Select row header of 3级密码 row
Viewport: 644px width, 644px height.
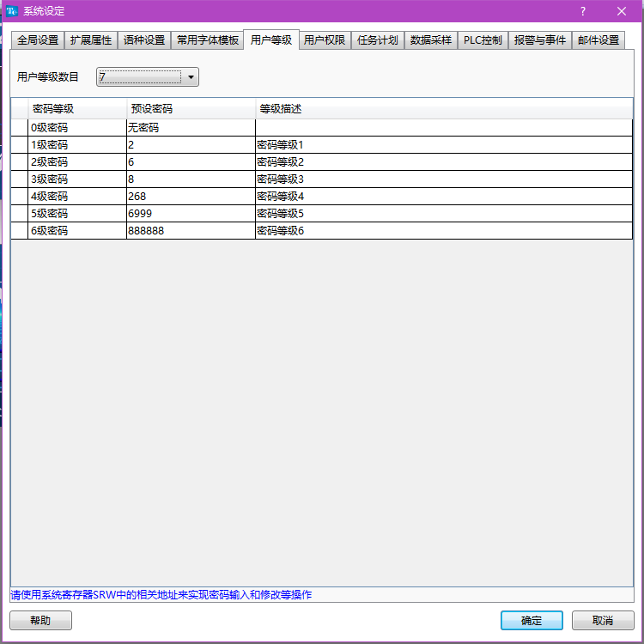click(19, 179)
